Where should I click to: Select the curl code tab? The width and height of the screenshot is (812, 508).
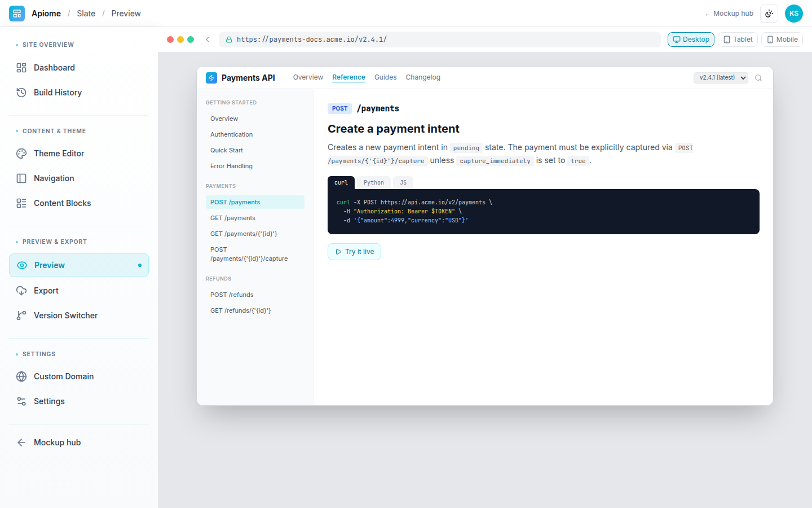tap(341, 183)
